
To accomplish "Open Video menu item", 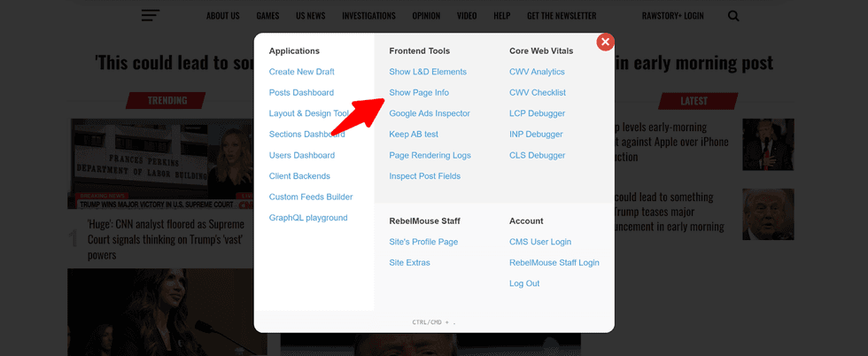I will pyautogui.click(x=467, y=16).
